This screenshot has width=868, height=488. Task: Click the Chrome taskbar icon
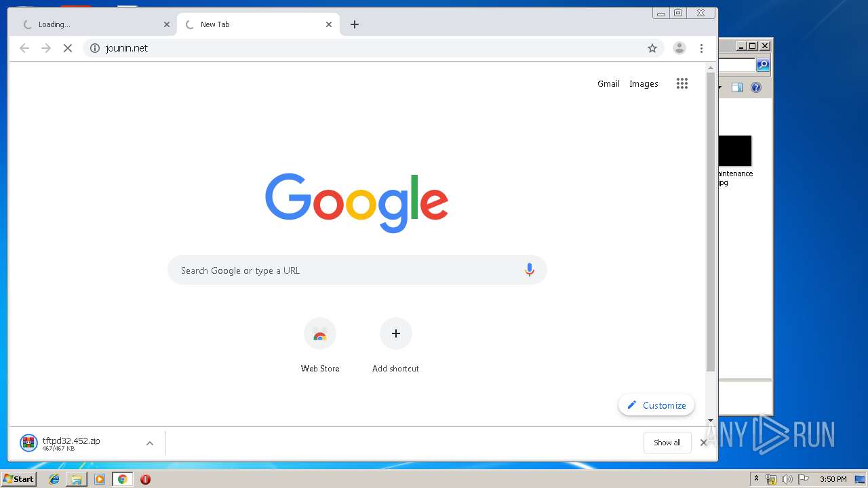pyautogui.click(x=122, y=479)
